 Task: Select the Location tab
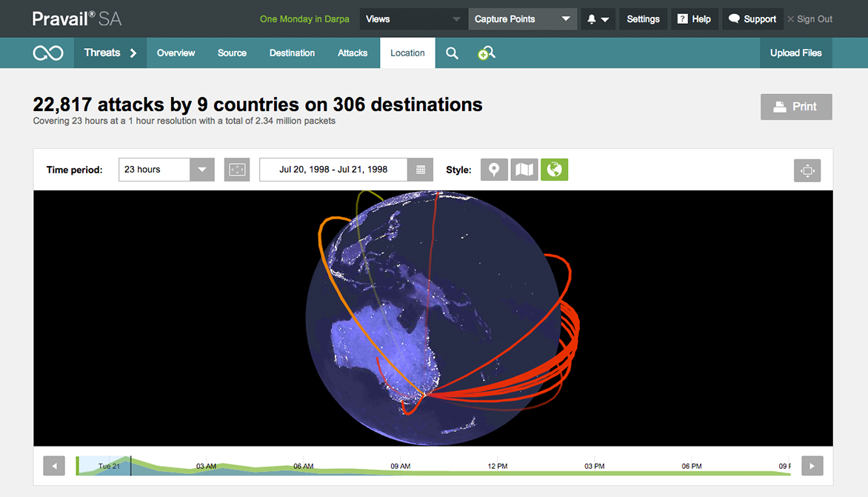(407, 53)
